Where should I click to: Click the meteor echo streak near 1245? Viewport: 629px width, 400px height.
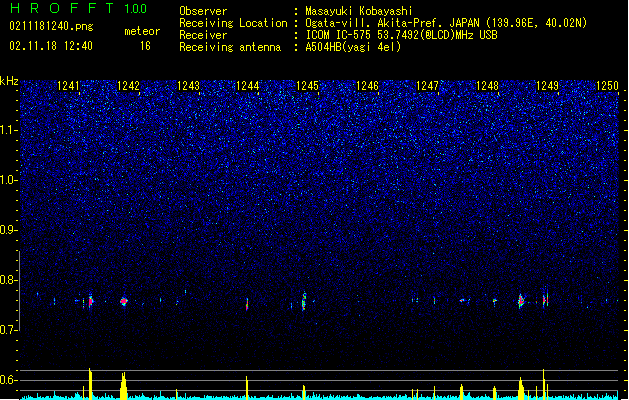coord(304,301)
